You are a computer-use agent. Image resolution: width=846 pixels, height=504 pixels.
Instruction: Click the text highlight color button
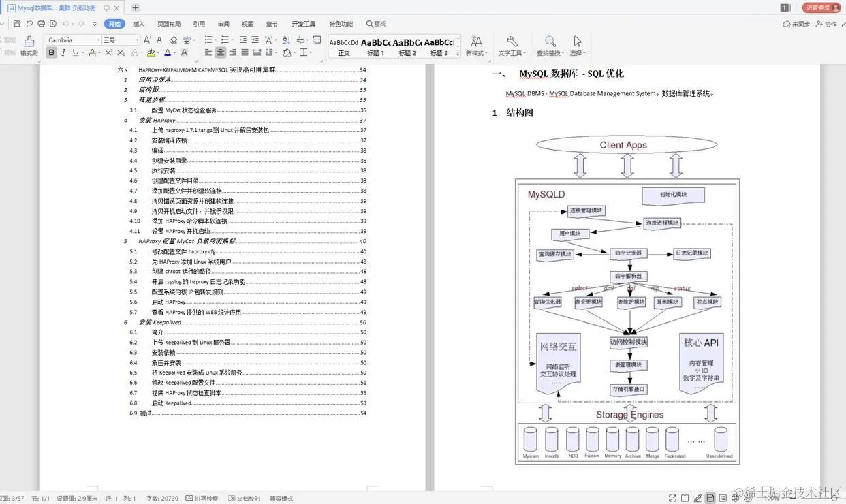point(151,52)
